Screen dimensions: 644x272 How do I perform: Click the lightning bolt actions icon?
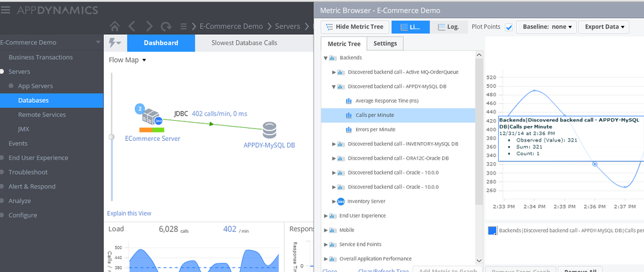tap(115, 43)
